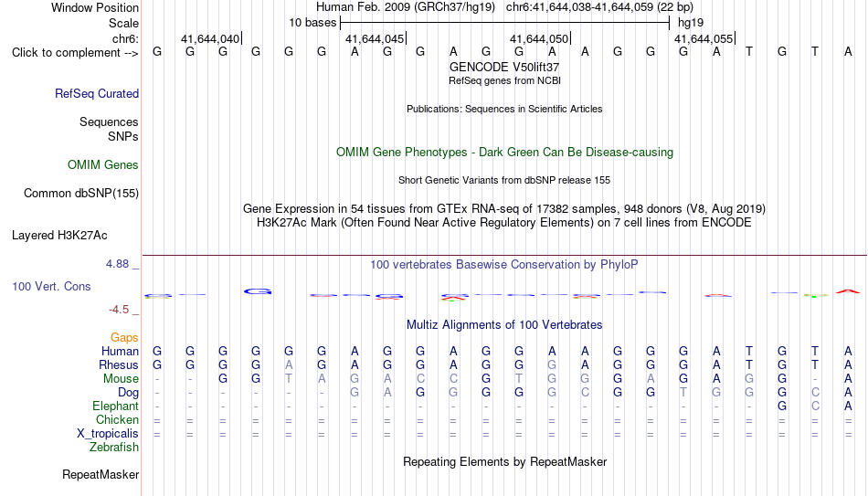Click the chr6:41,644,038-41,644,059 position text
This screenshot has height=496, width=868.
(599, 7)
